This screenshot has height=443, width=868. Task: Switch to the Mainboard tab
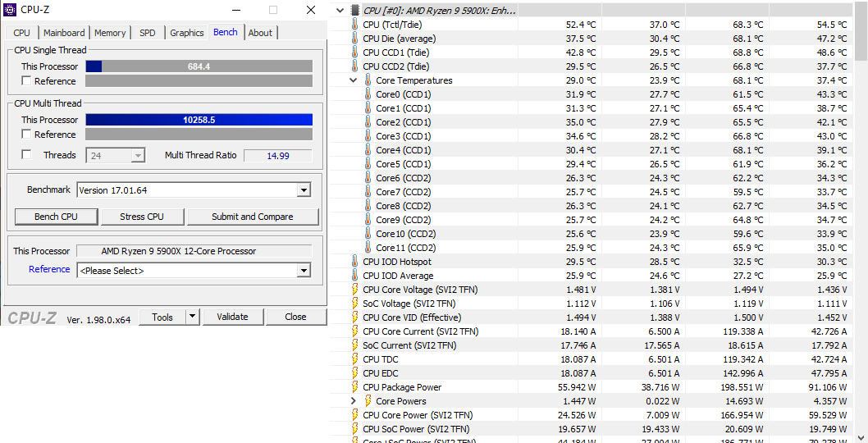64,33
